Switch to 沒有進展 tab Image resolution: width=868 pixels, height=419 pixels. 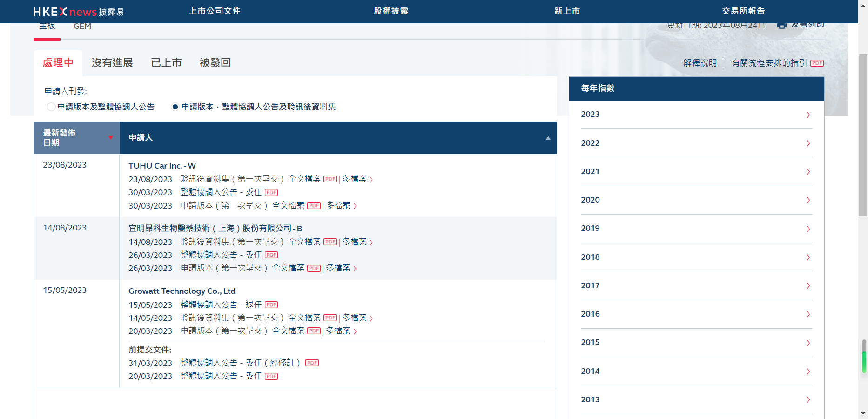(112, 63)
